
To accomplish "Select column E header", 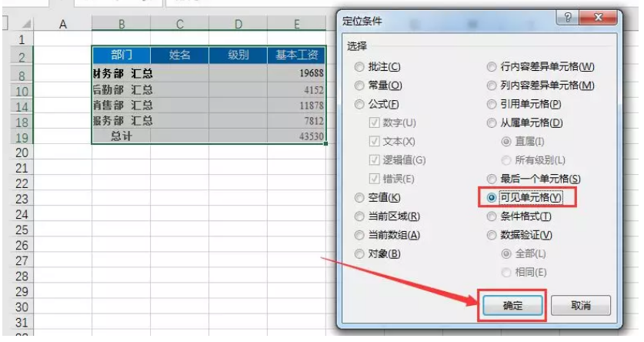I will pyautogui.click(x=296, y=24).
